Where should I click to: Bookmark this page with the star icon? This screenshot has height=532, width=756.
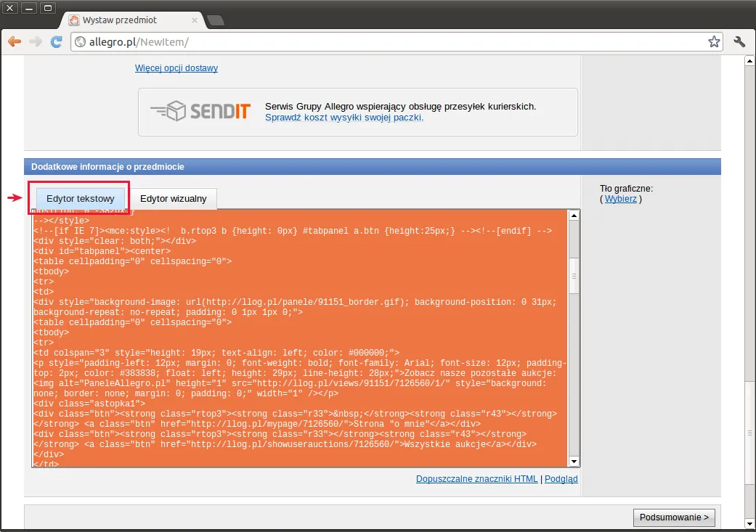[x=714, y=41]
